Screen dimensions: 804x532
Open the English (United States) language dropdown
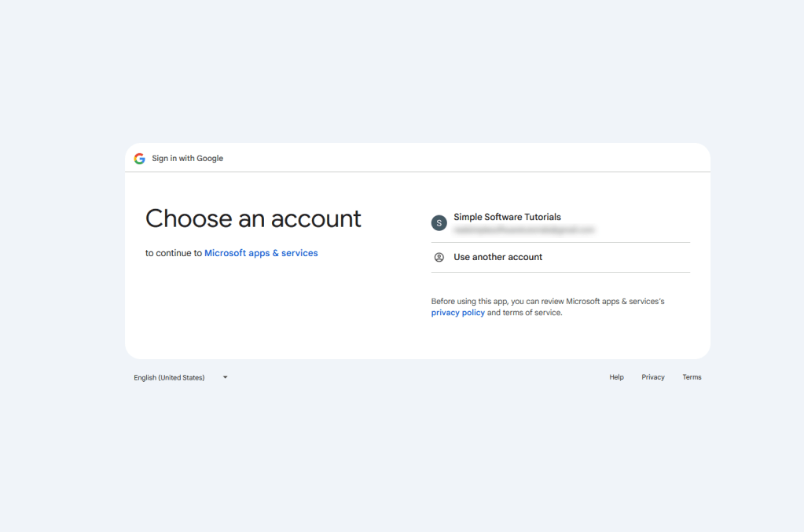click(x=169, y=378)
